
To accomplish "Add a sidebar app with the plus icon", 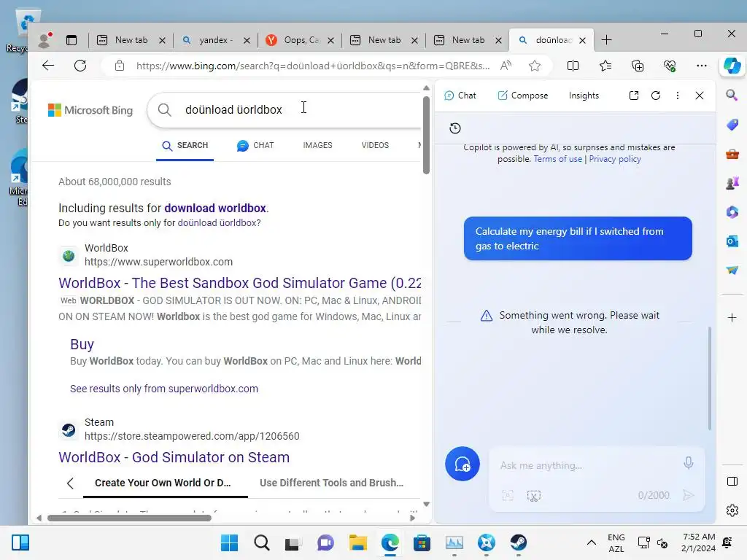I will click(x=732, y=318).
